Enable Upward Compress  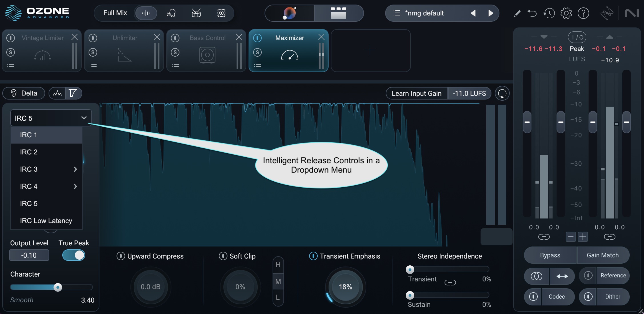(x=121, y=256)
